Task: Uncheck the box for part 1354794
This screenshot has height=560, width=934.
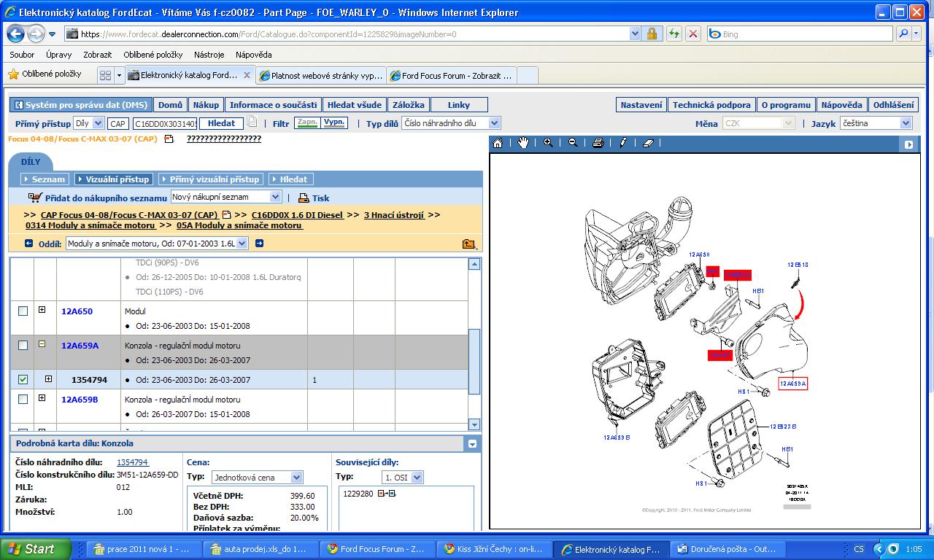Action: (x=23, y=380)
